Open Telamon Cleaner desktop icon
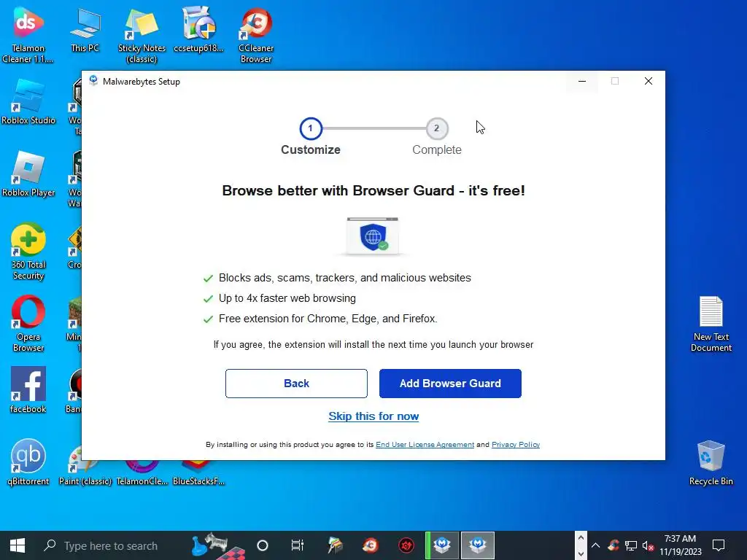 pos(28,34)
